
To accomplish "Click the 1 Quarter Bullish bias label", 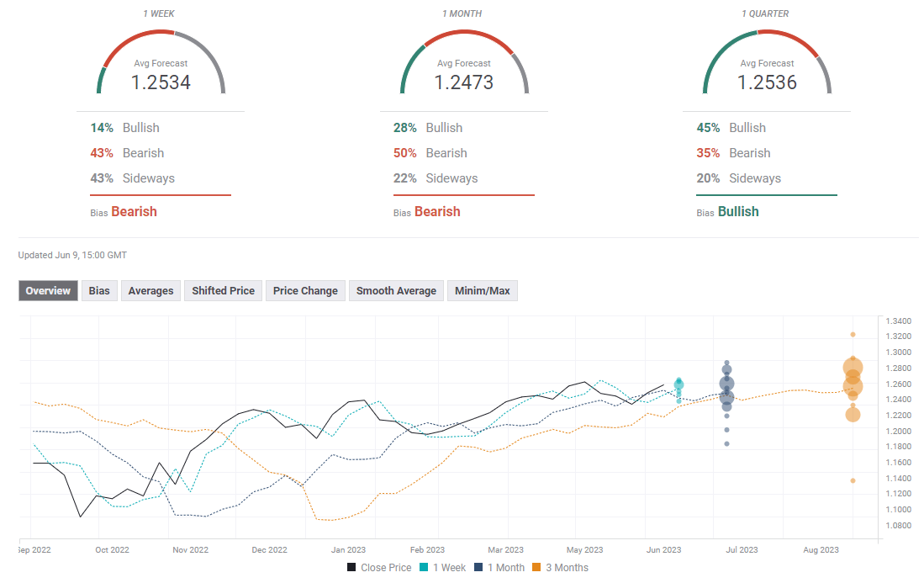I will pos(737,212).
